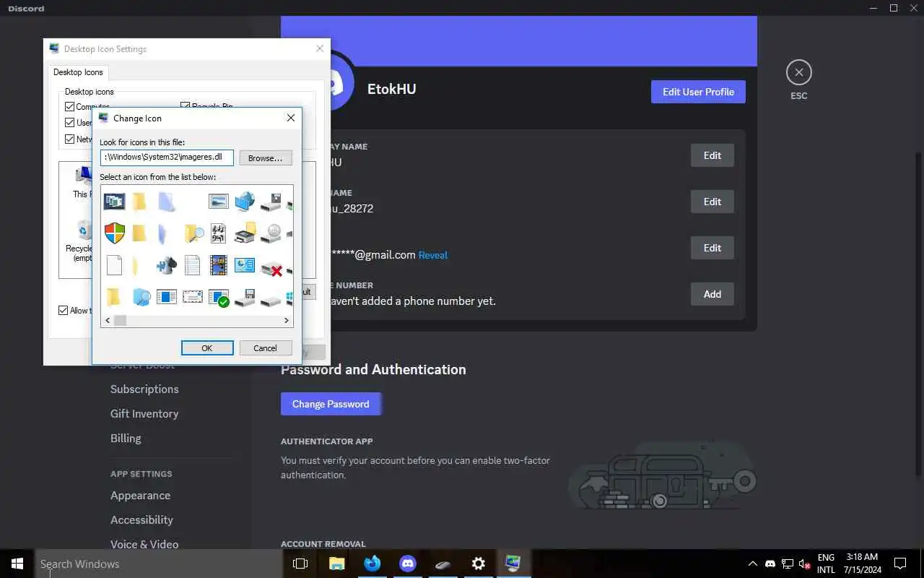Select the Windows security shield icon
The width and height of the screenshot is (924, 578).
pyautogui.click(x=114, y=233)
